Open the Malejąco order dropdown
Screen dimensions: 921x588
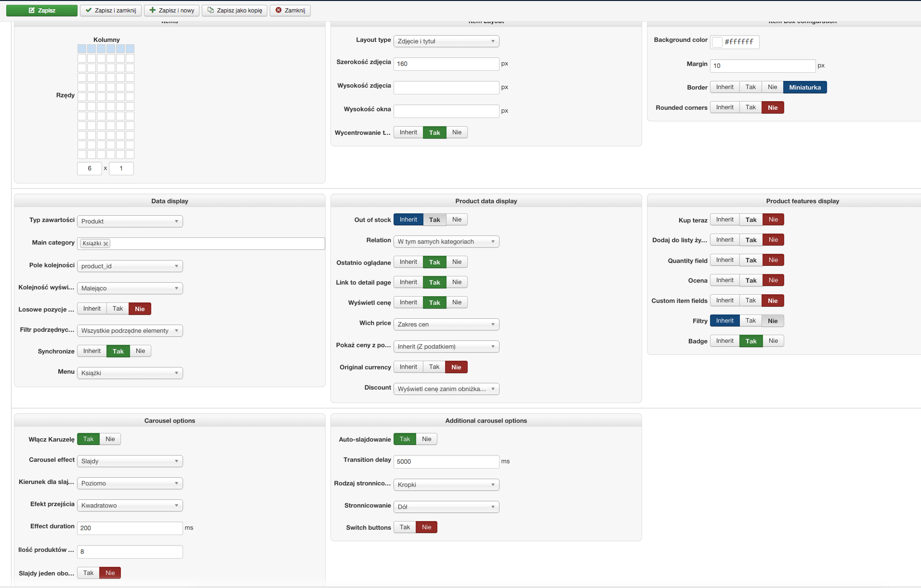[130, 288]
